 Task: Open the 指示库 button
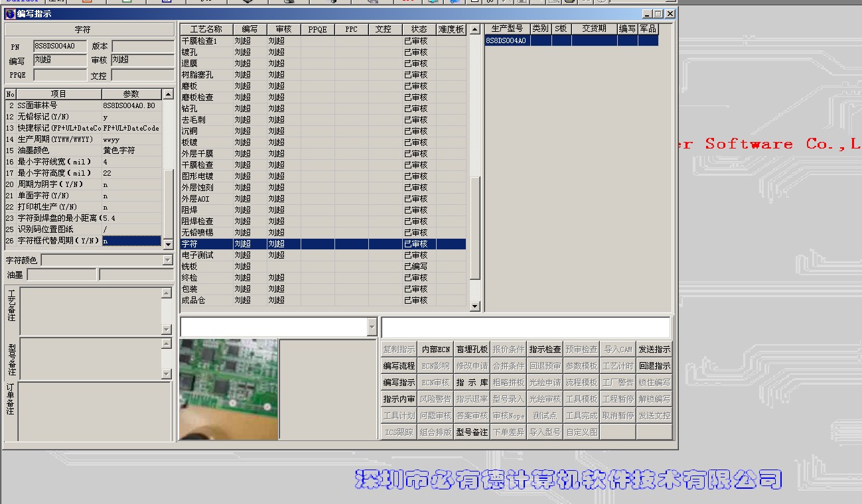472,382
